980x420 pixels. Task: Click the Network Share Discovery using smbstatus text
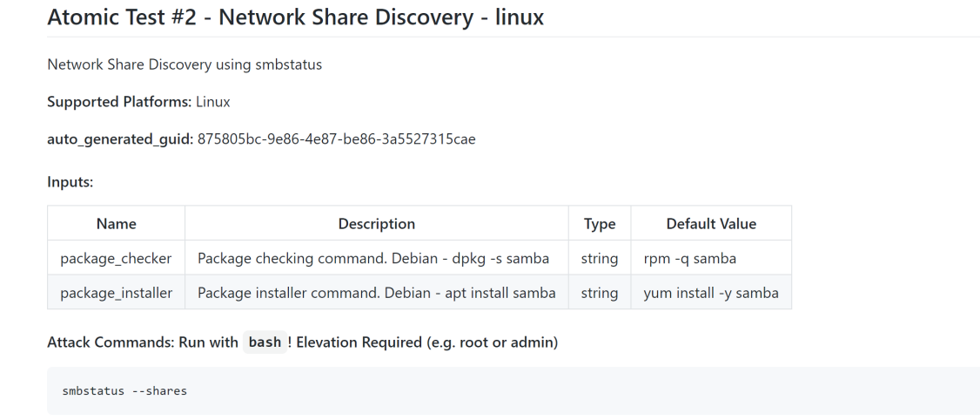point(185,64)
